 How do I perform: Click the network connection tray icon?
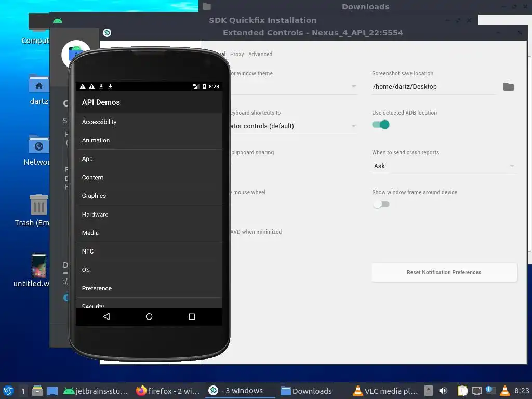[477, 391]
